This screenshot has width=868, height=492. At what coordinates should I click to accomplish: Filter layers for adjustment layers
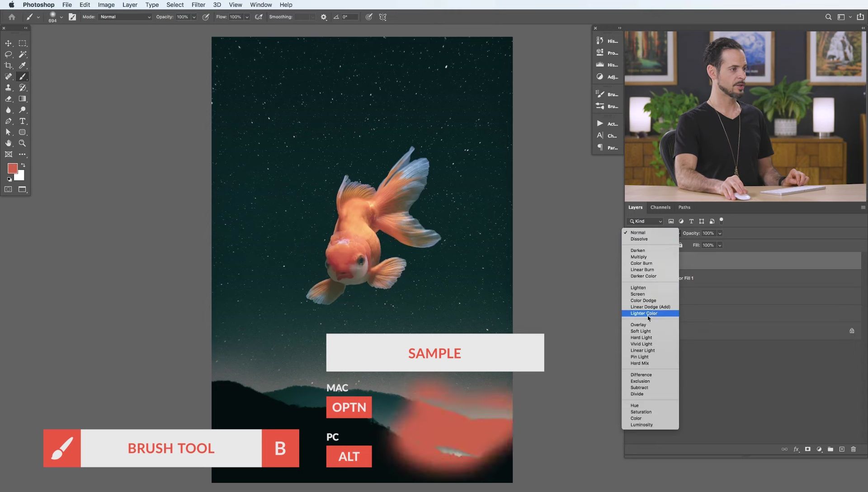(681, 221)
